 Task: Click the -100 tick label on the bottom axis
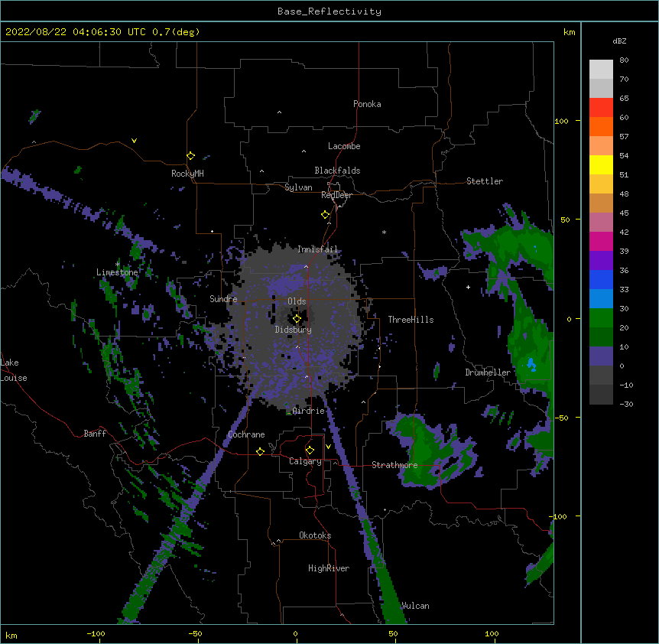point(96,633)
